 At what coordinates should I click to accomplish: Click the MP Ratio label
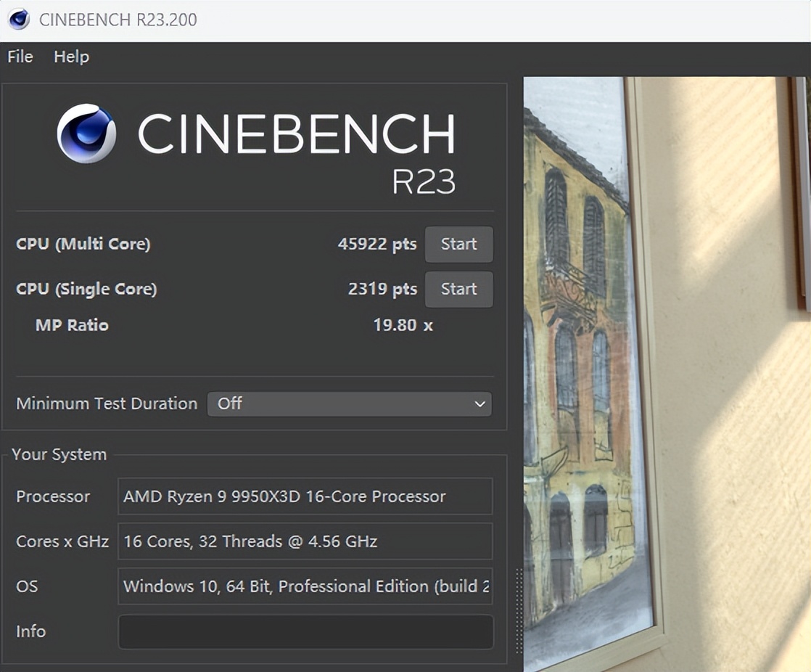tap(72, 325)
